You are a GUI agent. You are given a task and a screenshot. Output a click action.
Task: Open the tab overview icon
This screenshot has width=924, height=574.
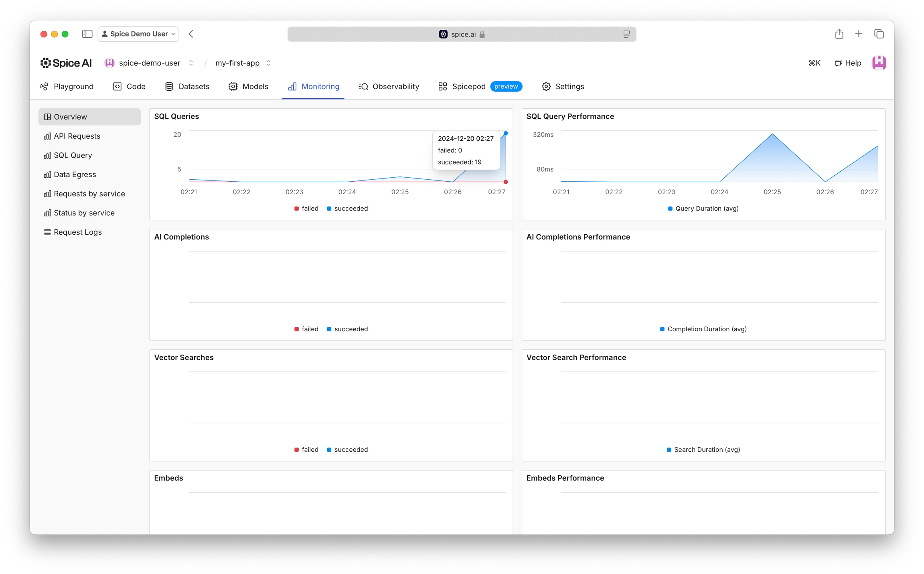(x=879, y=34)
